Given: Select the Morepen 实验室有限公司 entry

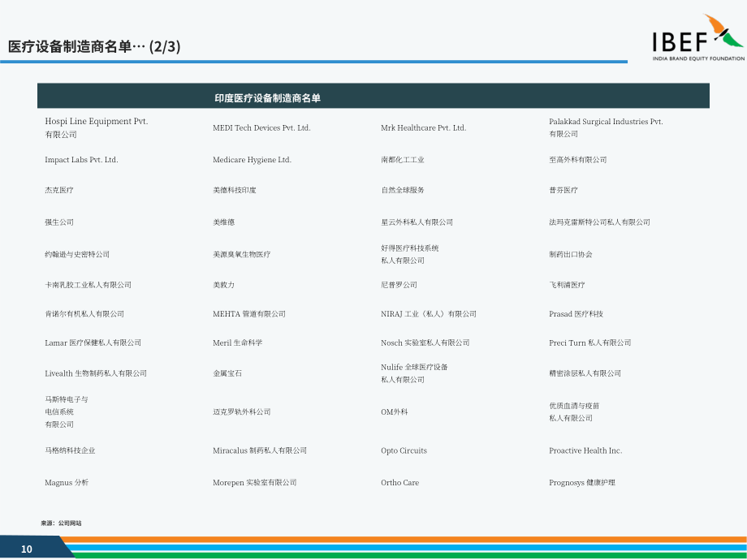Looking at the screenshot, I should (255, 482).
